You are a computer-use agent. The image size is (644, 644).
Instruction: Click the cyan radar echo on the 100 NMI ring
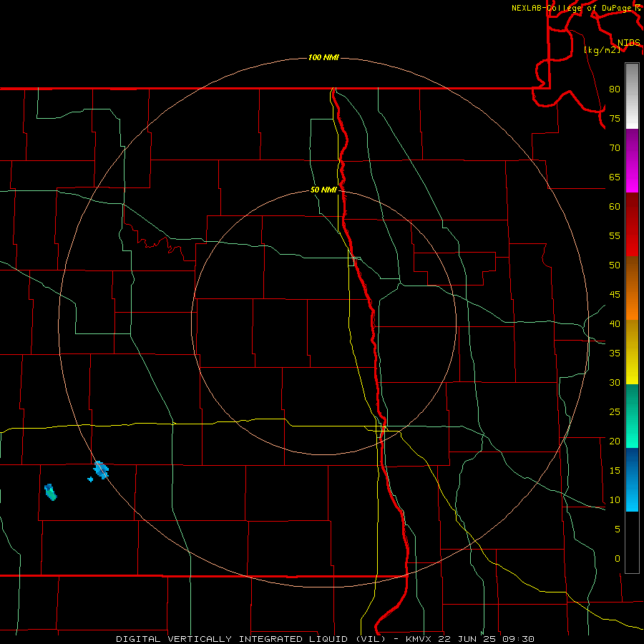101,470
